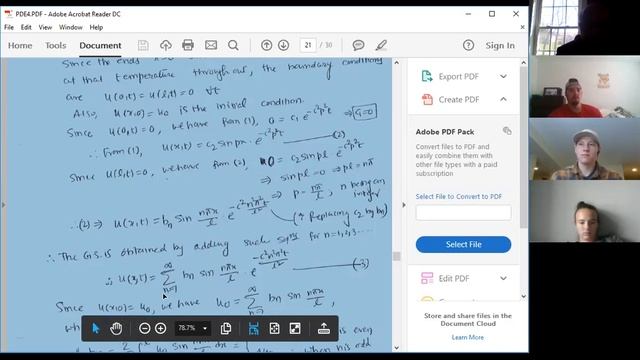Click document scrollbar up arrow
The width and height of the screenshot is (640, 360).
[396, 63]
